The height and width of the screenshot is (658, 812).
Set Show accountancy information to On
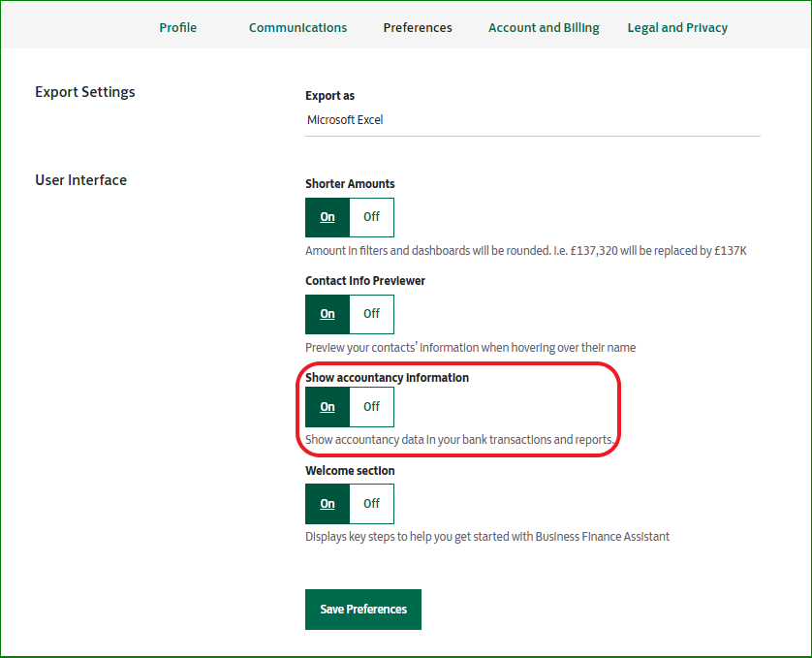click(x=328, y=407)
